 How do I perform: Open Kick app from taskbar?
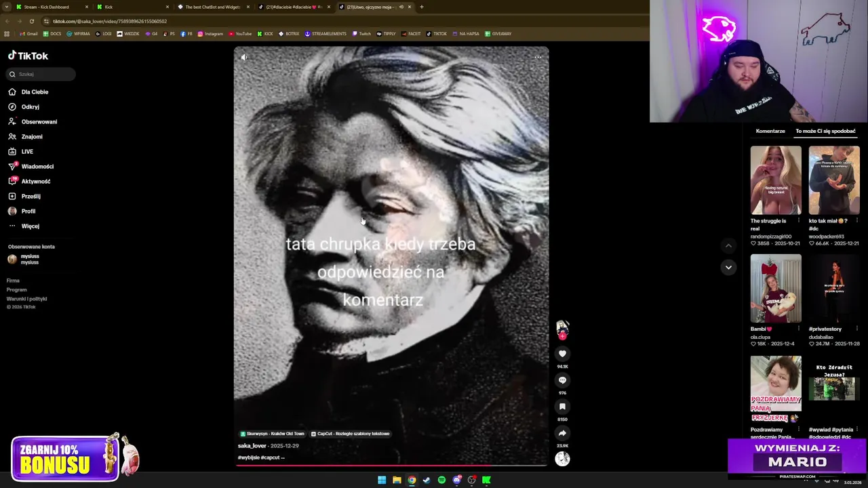(486, 480)
